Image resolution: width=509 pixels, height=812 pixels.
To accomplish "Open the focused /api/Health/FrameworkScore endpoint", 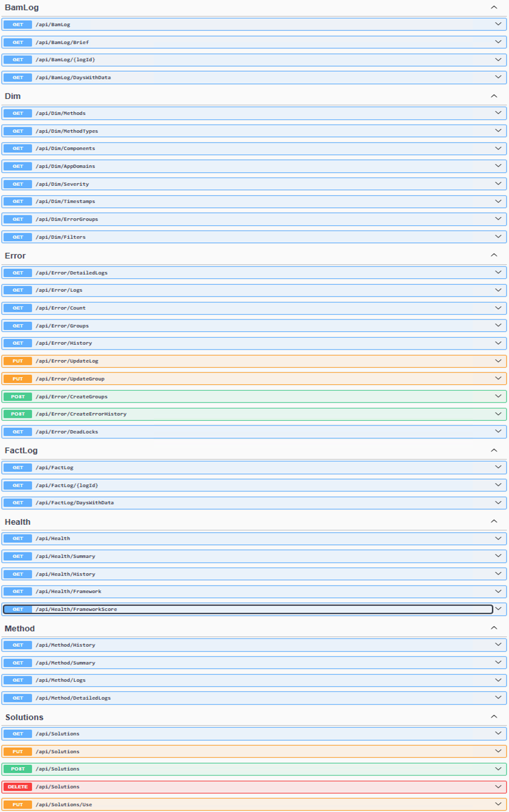I will click(x=254, y=609).
